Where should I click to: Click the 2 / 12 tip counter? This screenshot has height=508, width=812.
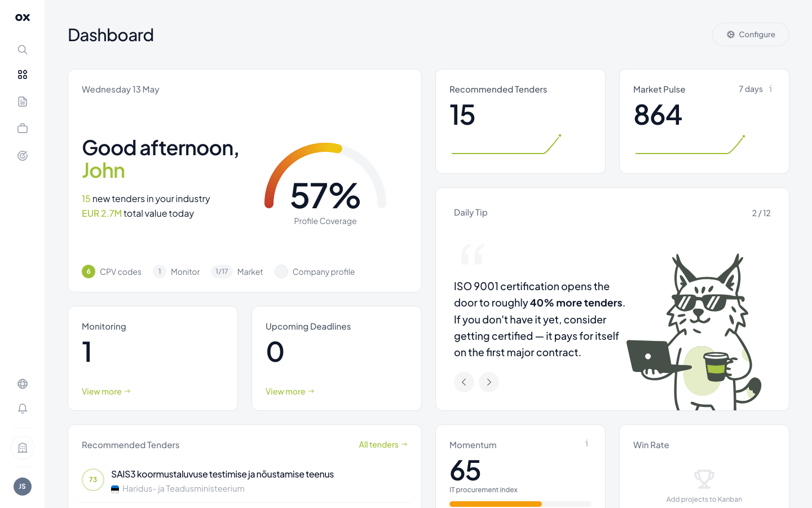click(x=761, y=213)
